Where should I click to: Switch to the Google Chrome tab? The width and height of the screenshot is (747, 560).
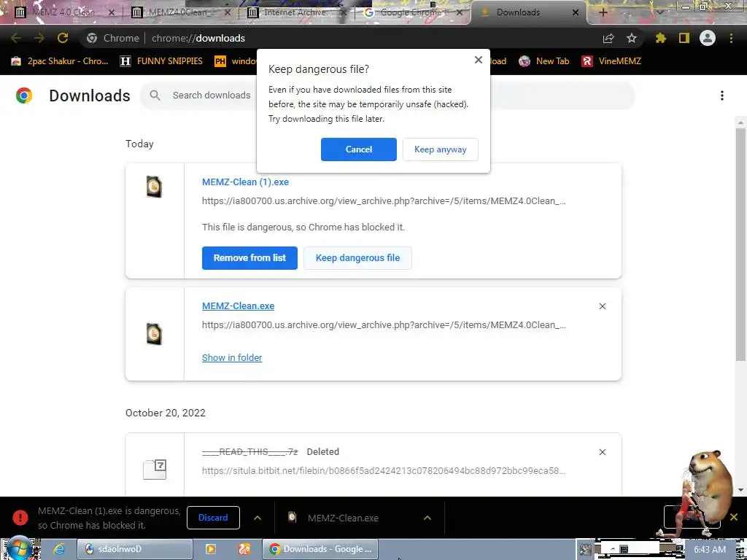412,12
